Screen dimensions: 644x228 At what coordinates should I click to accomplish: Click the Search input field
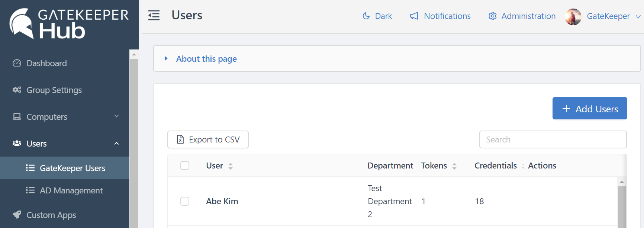pyautogui.click(x=553, y=139)
